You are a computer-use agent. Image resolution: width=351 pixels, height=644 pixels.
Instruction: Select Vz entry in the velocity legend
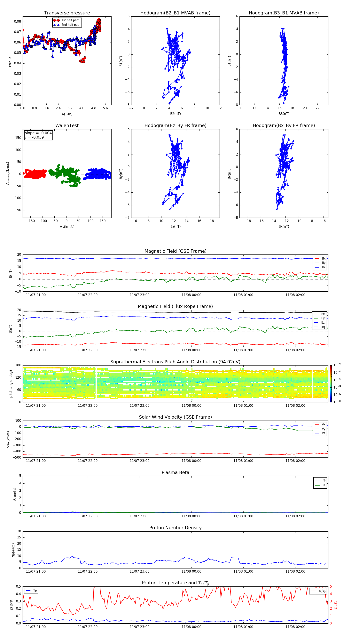320,433
